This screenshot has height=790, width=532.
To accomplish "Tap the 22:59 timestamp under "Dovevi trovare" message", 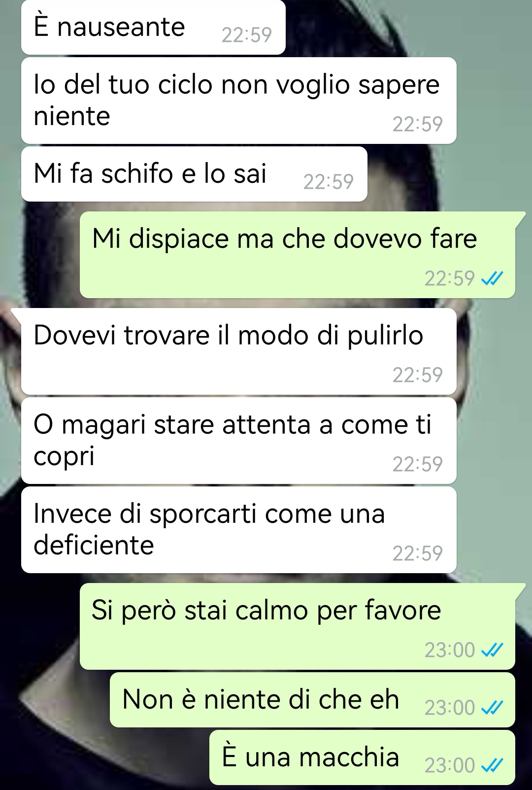I will coord(418,376).
